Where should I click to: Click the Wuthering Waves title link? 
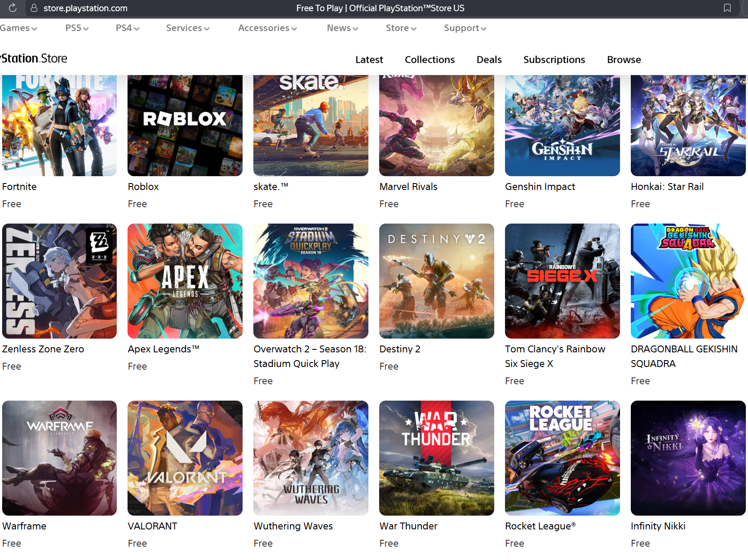click(293, 526)
